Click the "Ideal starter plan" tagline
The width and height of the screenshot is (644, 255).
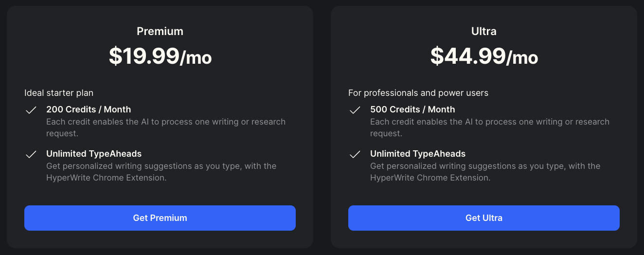(59, 92)
